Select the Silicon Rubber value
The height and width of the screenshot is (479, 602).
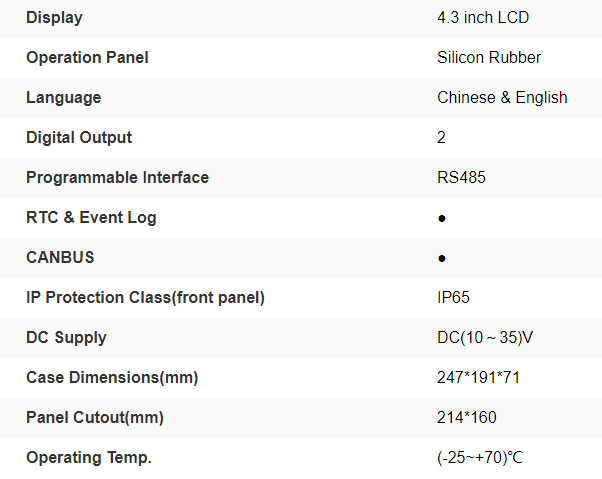coord(489,57)
